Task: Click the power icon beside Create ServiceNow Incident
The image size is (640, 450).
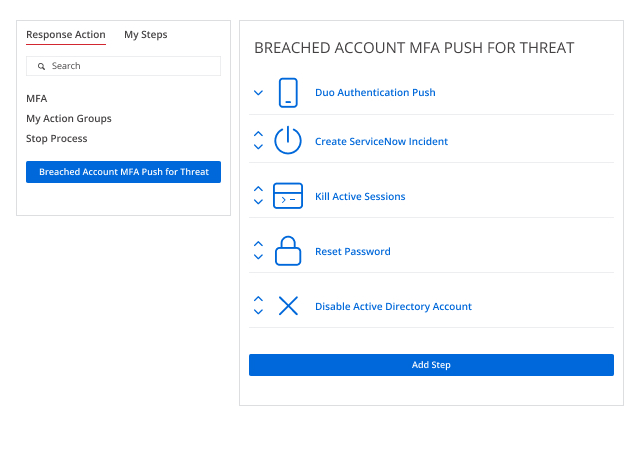Action: pyautogui.click(x=288, y=140)
